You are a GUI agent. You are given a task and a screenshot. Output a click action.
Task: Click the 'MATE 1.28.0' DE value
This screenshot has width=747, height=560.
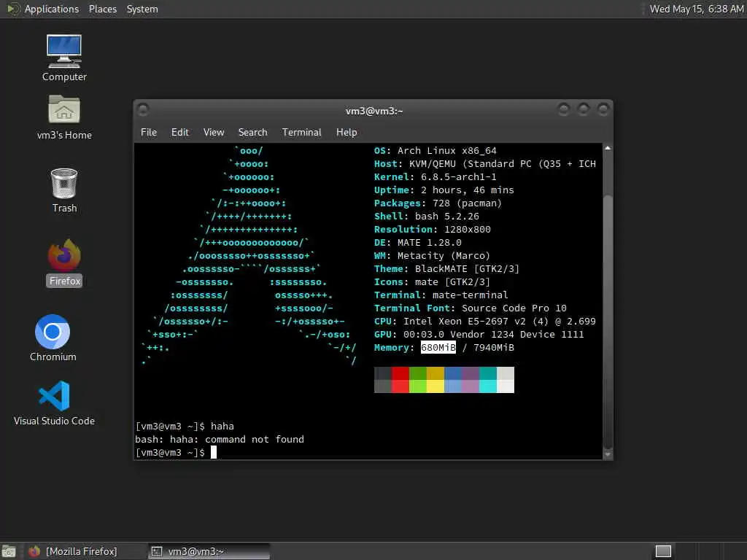pyautogui.click(x=429, y=242)
